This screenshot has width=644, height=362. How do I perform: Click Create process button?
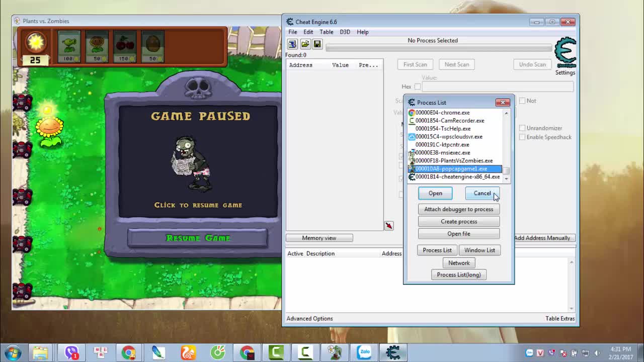459,221
